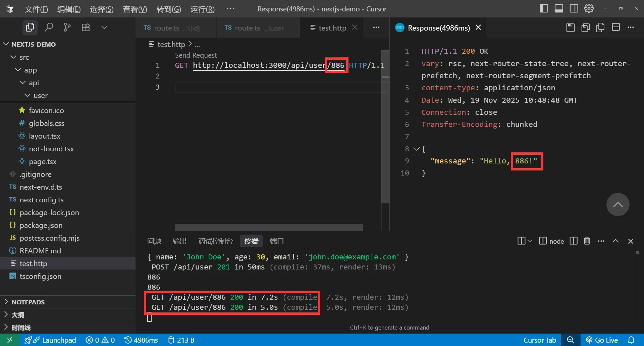
Task: Click the editor horizontal scrollbar
Action: pos(269,227)
